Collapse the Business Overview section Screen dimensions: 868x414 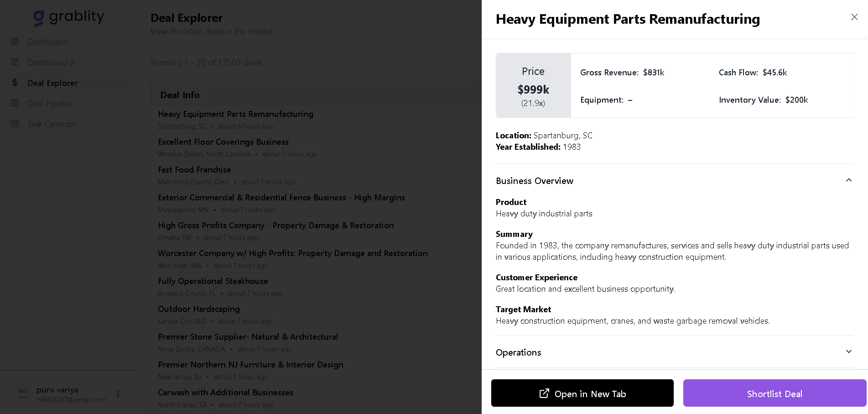pos(848,180)
